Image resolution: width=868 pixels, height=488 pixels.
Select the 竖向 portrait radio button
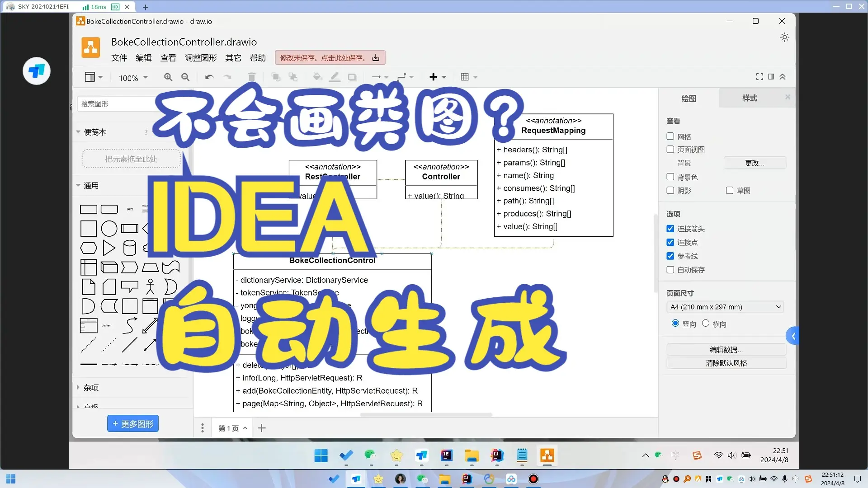tap(675, 323)
